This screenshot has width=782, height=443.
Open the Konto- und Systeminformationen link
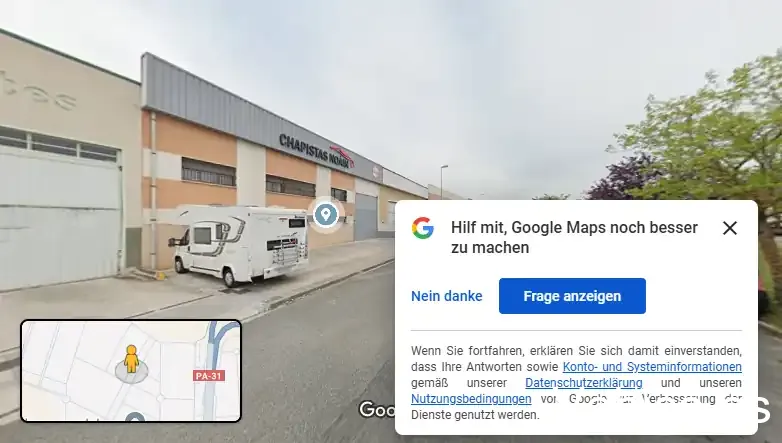pyautogui.click(x=652, y=367)
